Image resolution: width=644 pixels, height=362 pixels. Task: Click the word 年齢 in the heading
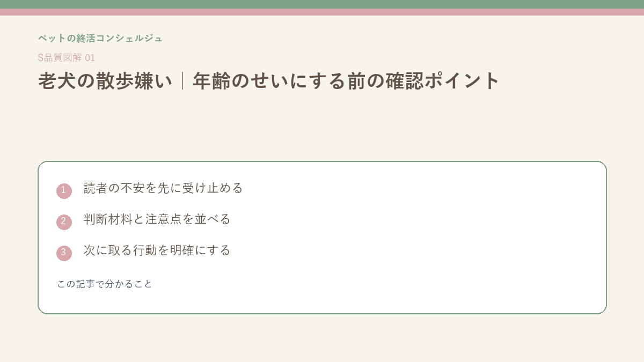click(211, 80)
